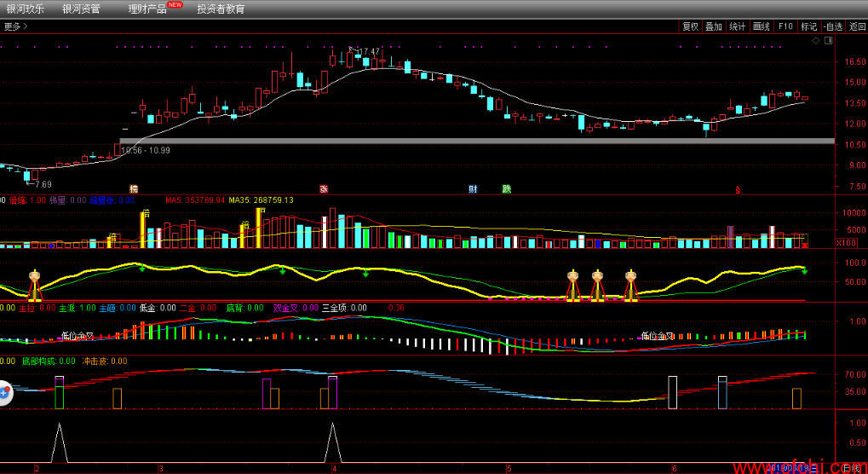Click the white rectangle signal near month 6
This screenshot has width=868, height=474.
coord(673,393)
